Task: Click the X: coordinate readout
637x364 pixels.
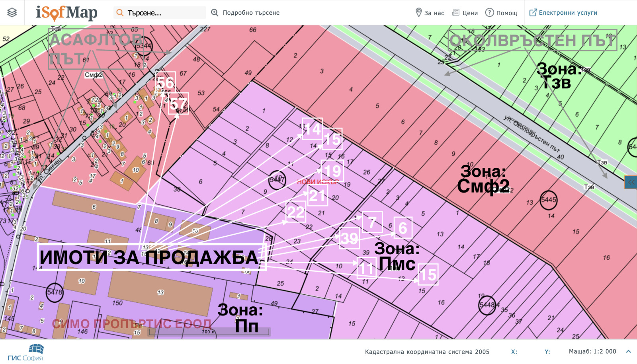Action: pos(514,352)
